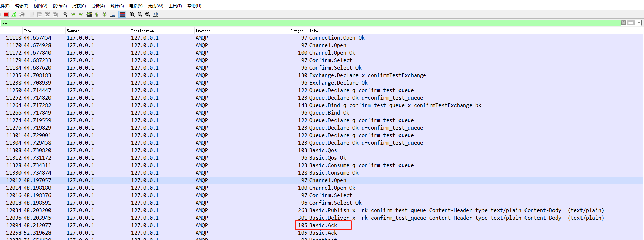Sort by the Destination column header
The width and height of the screenshot is (644, 240).
pos(162,31)
